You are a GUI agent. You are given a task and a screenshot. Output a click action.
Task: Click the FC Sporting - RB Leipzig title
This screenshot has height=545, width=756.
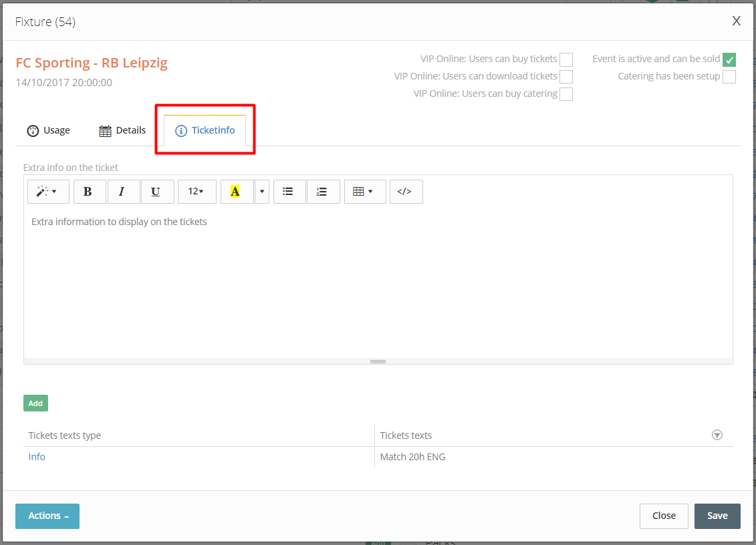(x=92, y=63)
